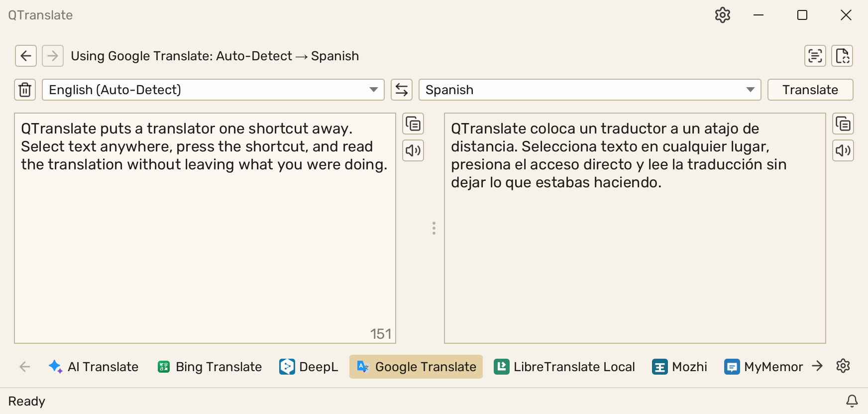Go back to previous translation
The image size is (868, 414).
26,56
